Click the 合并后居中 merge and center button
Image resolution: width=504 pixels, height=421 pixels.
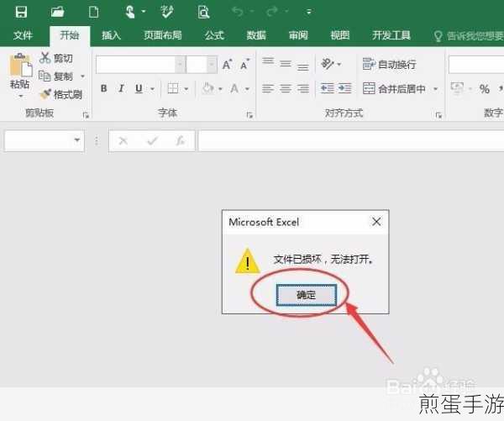395,88
